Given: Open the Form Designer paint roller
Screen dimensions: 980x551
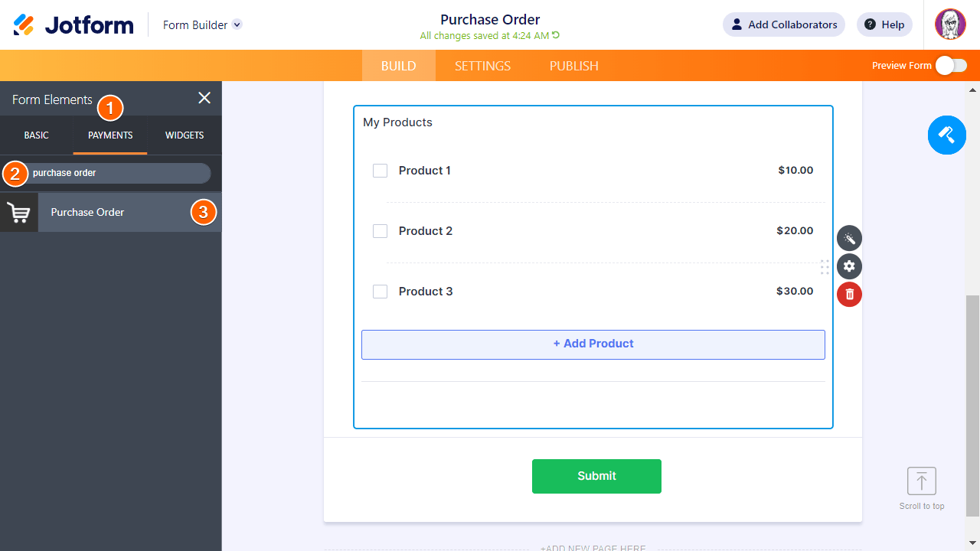Looking at the screenshot, I should tap(946, 135).
